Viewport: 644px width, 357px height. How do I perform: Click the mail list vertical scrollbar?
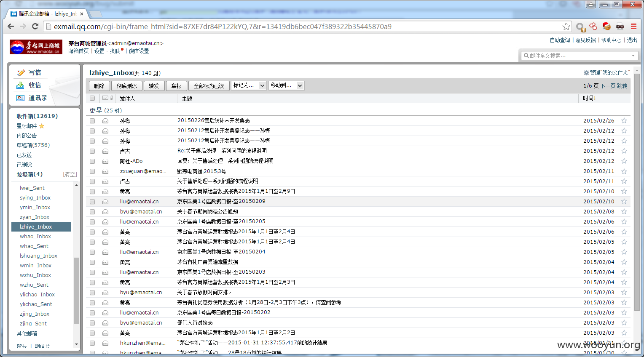click(x=637, y=192)
